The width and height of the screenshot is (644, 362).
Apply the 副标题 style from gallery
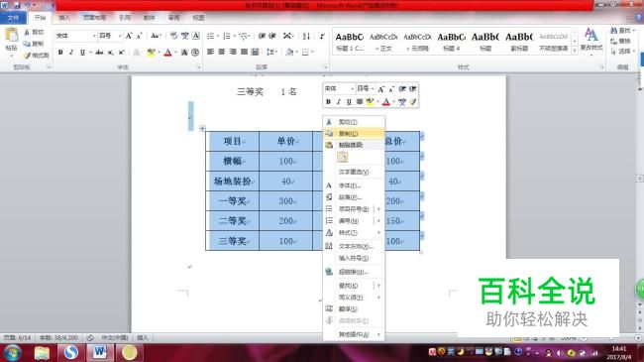coord(519,42)
